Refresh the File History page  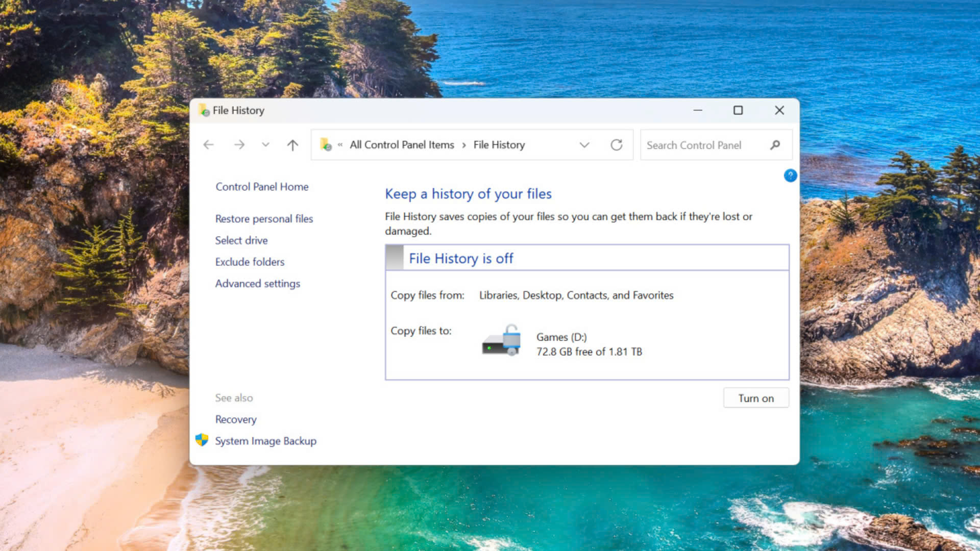coord(616,145)
